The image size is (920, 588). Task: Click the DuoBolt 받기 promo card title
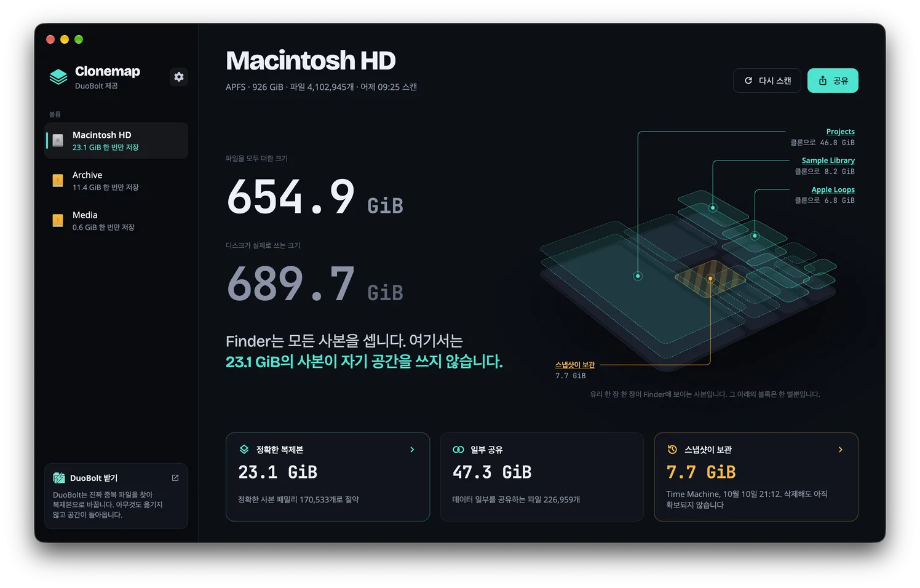tap(93, 478)
